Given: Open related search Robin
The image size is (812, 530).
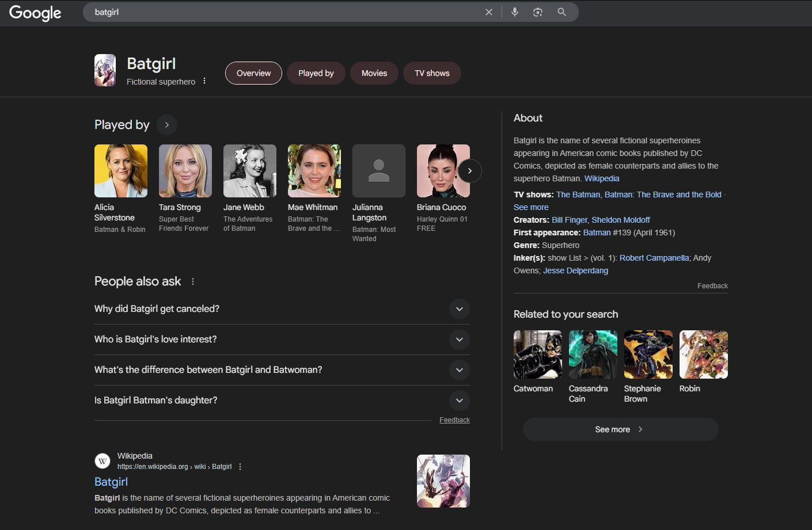Looking at the screenshot, I should (x=704, y=363).
